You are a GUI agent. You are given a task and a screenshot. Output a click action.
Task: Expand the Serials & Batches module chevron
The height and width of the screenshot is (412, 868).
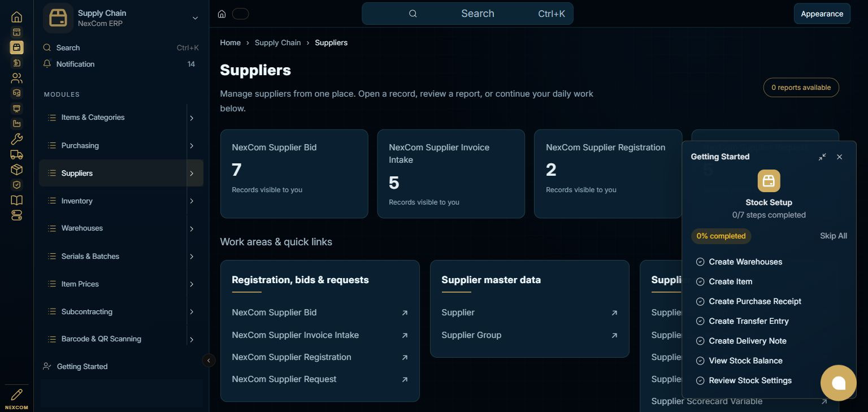tap(192, 257)
